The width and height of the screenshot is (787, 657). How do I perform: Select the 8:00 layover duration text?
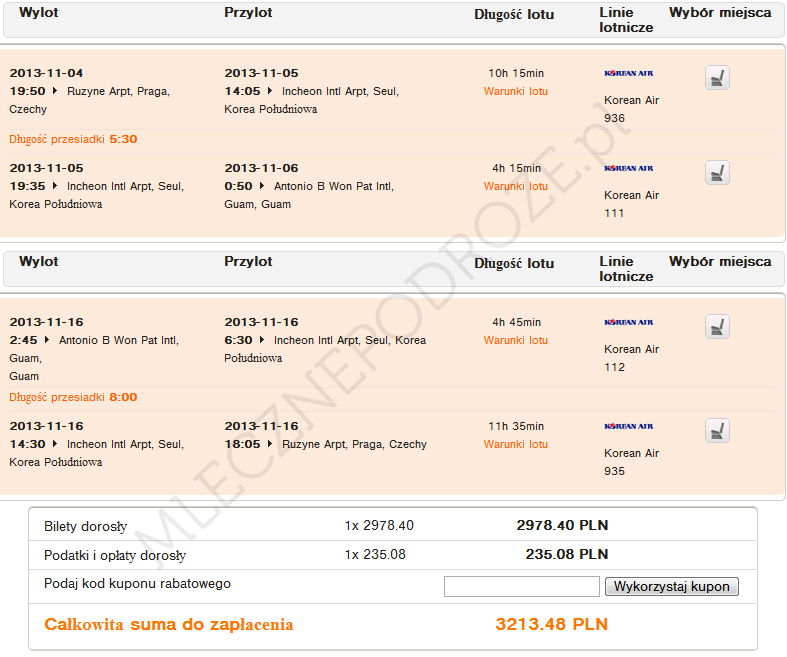123,397
